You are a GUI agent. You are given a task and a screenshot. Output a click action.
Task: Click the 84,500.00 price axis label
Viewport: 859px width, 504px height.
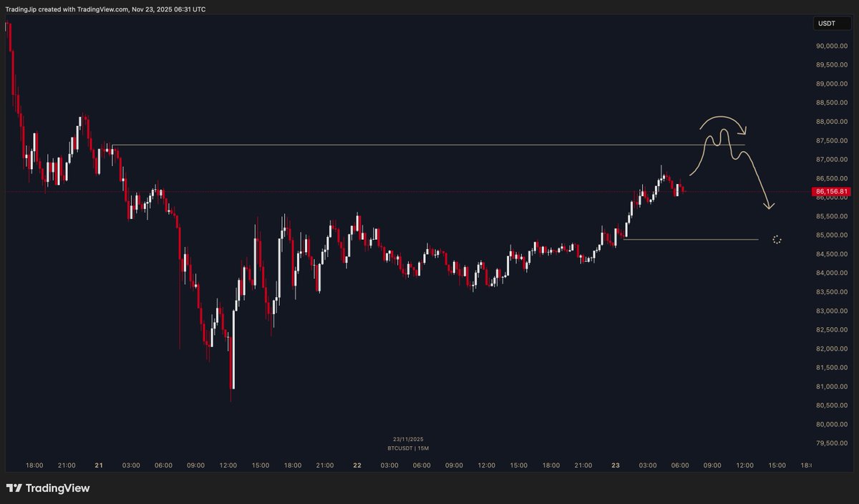pos(830,254)
